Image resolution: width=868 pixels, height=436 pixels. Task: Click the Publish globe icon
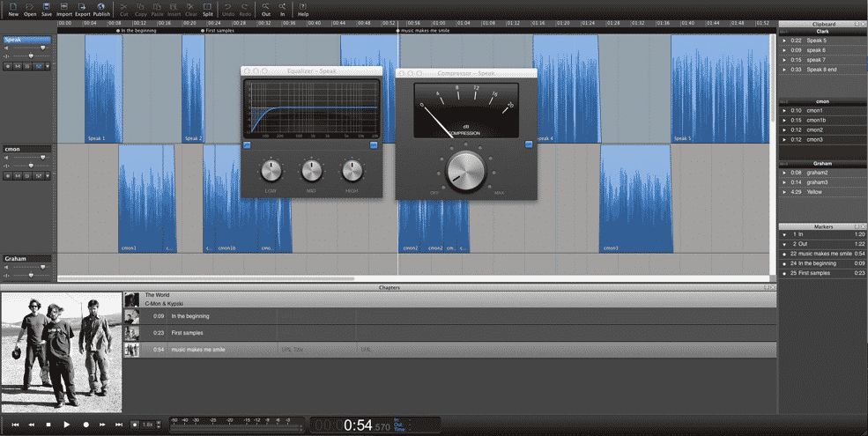[x=101, y=9]
